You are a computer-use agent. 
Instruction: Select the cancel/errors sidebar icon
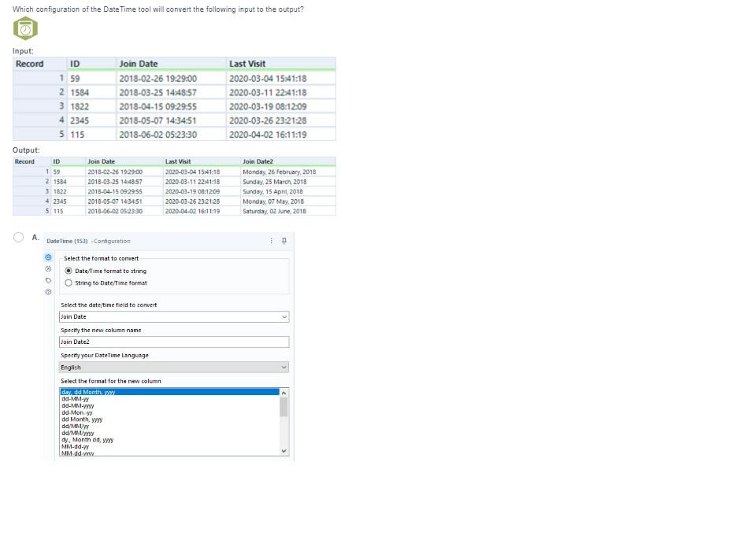(x=48, y=269)
